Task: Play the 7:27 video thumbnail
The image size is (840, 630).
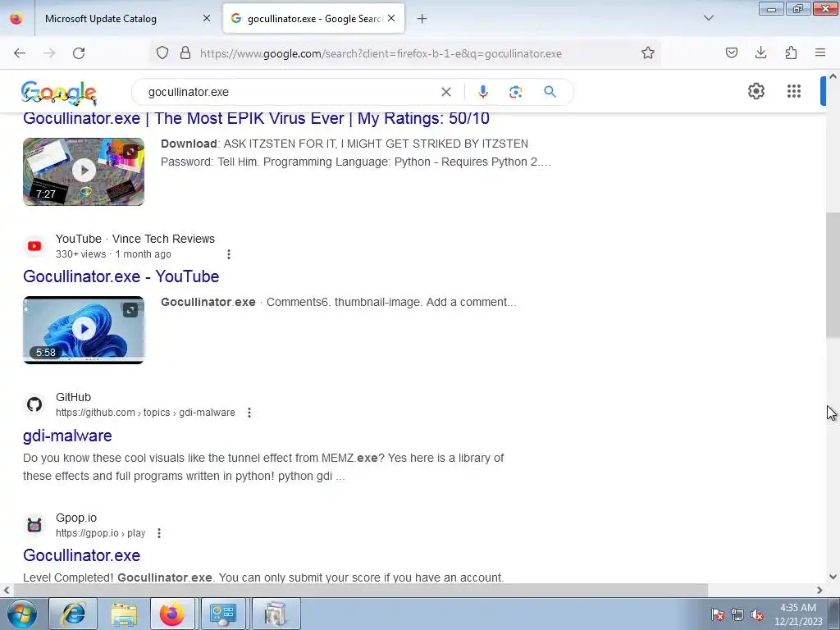Action: coord(84,171)
